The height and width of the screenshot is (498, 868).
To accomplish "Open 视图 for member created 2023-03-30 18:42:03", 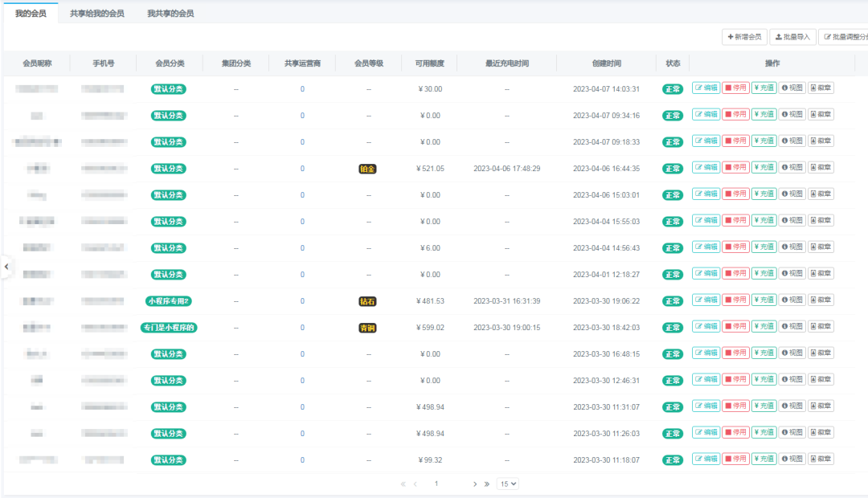I will pyautogui.click(x=792, y=327).
